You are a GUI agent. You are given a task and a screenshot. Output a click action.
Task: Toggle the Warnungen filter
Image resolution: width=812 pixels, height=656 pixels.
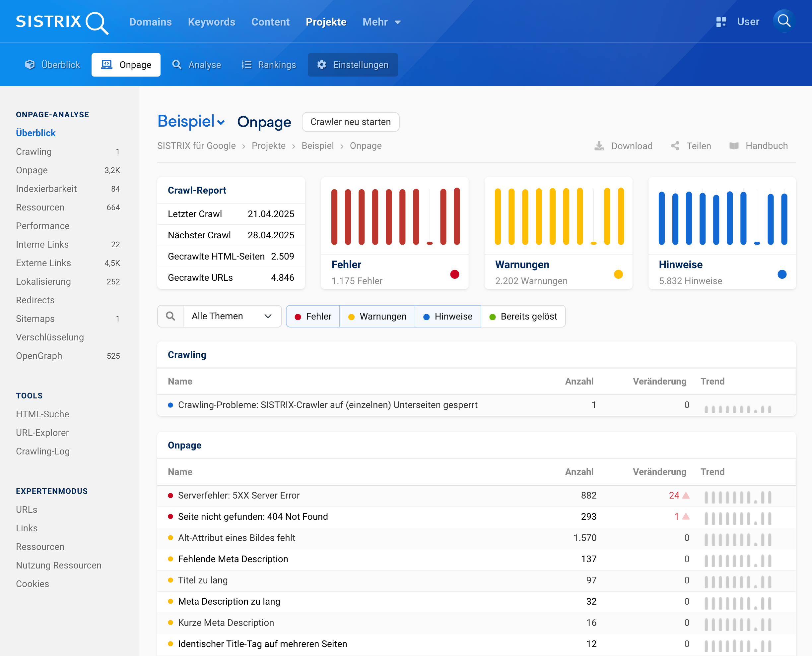pyautogui.click(x=377, y=316)
